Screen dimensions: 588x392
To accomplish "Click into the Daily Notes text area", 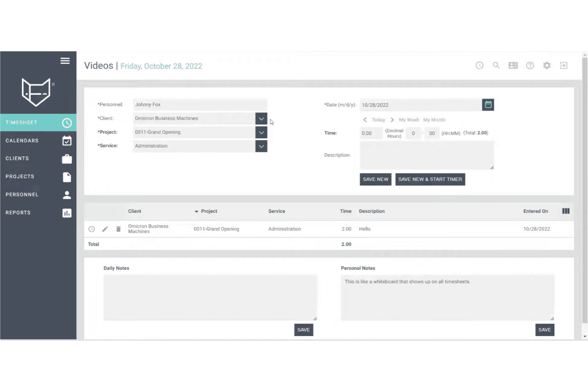I will tap(211, 298).
